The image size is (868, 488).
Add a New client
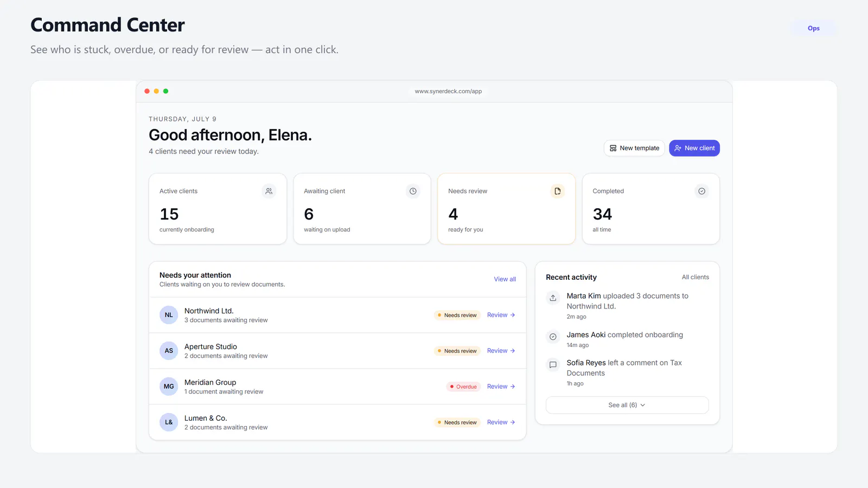694,148
